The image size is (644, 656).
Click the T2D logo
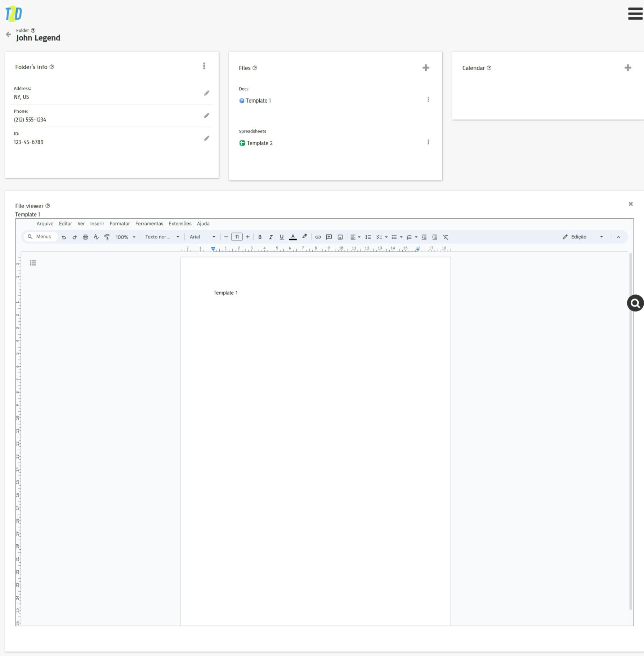click(x=14, y=14)
